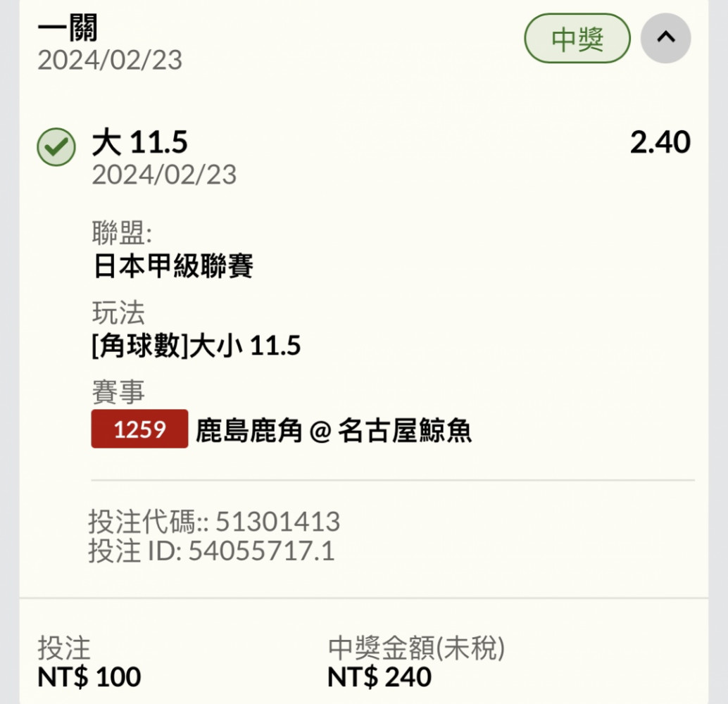Click the 投注代碼 51301413 text
Viewport: 728px width, 704px height.
pos(214,521)
